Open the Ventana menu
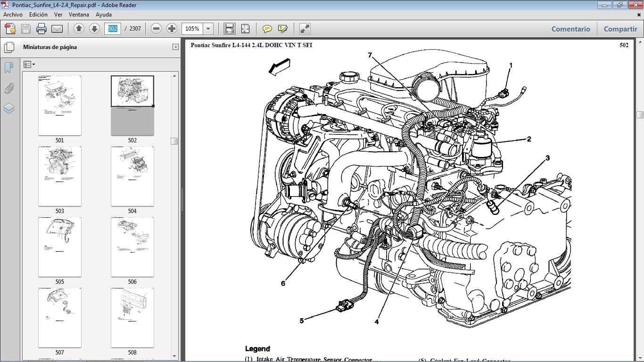 (x=79, y=15)
